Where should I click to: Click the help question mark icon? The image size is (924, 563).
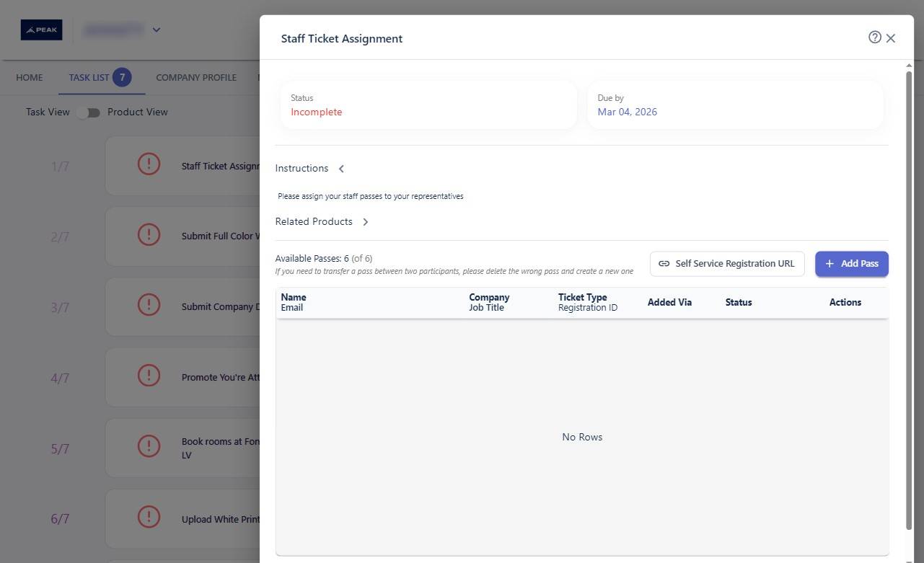click(x=874, y=37)
